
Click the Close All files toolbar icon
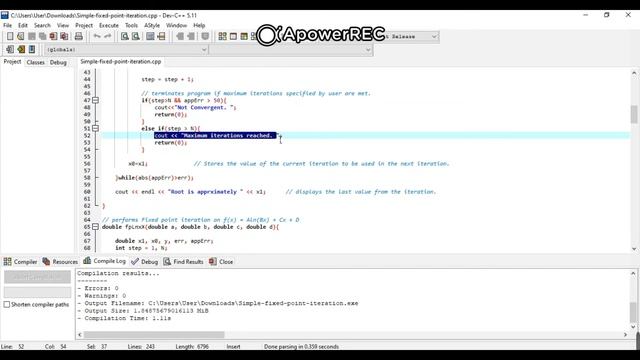pos(64,36)
